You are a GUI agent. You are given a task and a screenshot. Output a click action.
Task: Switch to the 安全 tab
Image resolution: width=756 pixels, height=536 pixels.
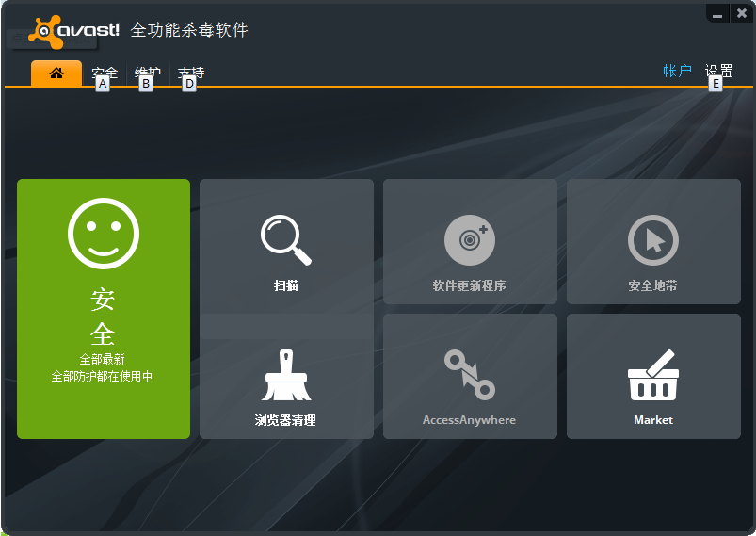105,73
